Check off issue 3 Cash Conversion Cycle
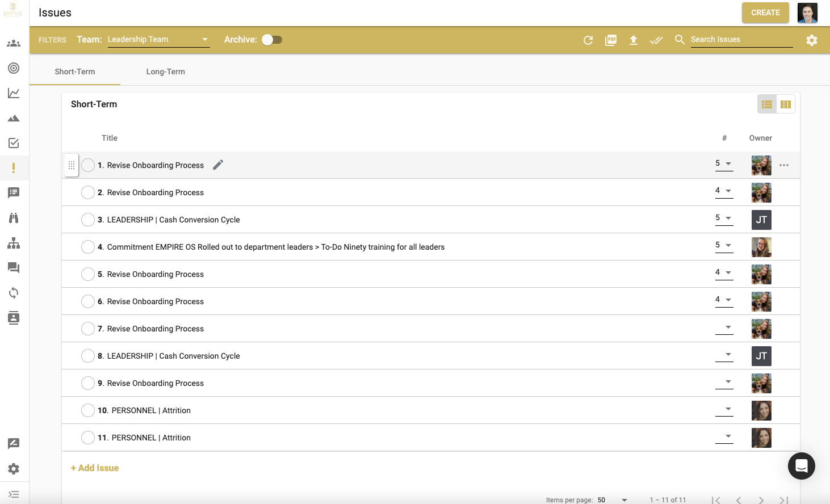830x504 pixels. (x=88, y=220)
